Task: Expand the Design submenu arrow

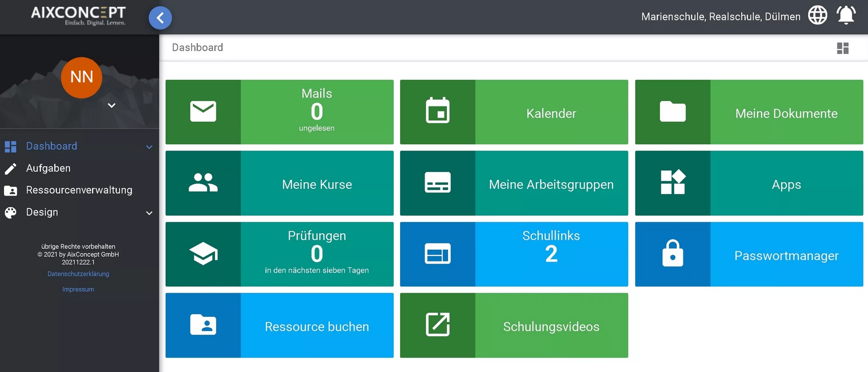Action: point(149,213)
